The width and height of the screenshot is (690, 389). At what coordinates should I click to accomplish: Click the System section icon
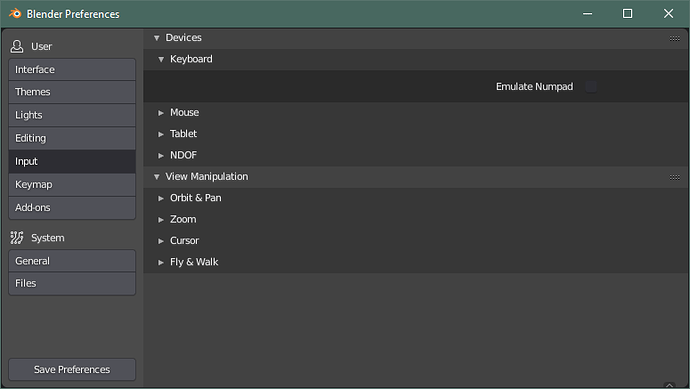pyautogui.click(x=17, y=238)
